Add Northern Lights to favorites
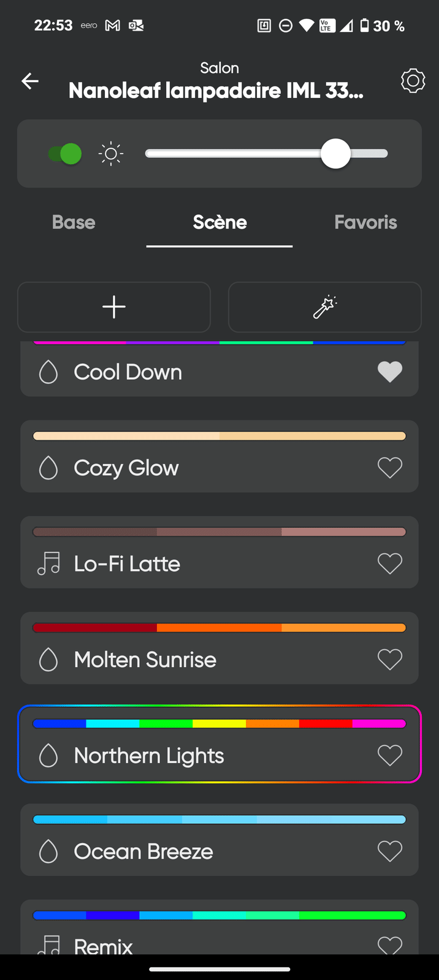 click(x=390, y=755)
